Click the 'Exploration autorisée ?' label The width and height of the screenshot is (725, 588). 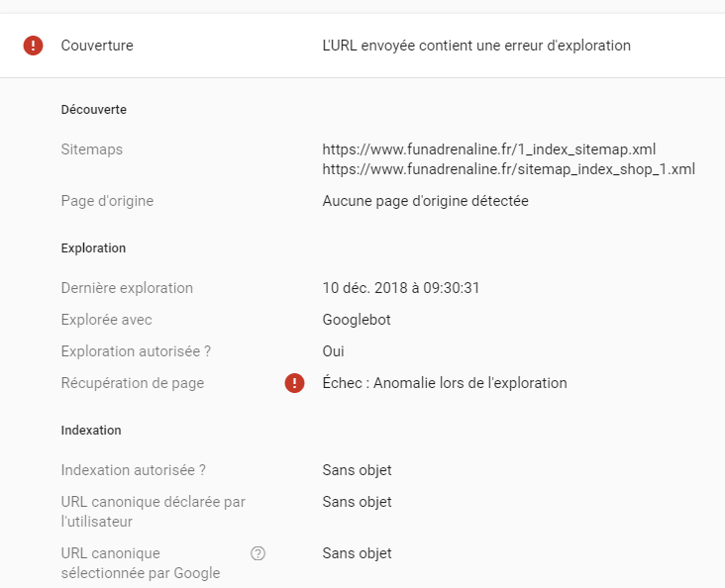136,351
